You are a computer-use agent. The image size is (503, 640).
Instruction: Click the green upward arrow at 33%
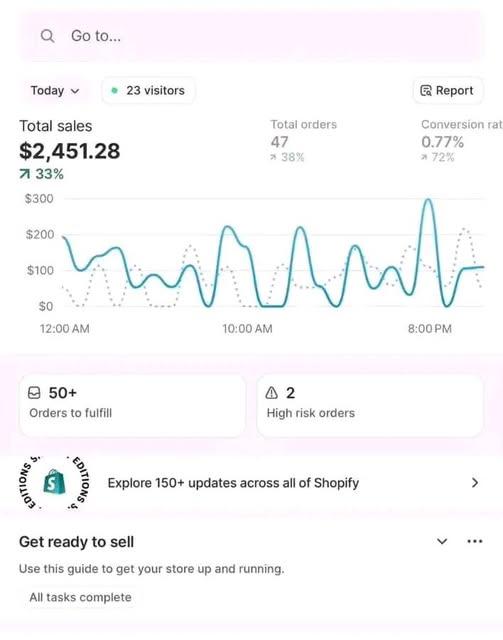click(24, 174)
